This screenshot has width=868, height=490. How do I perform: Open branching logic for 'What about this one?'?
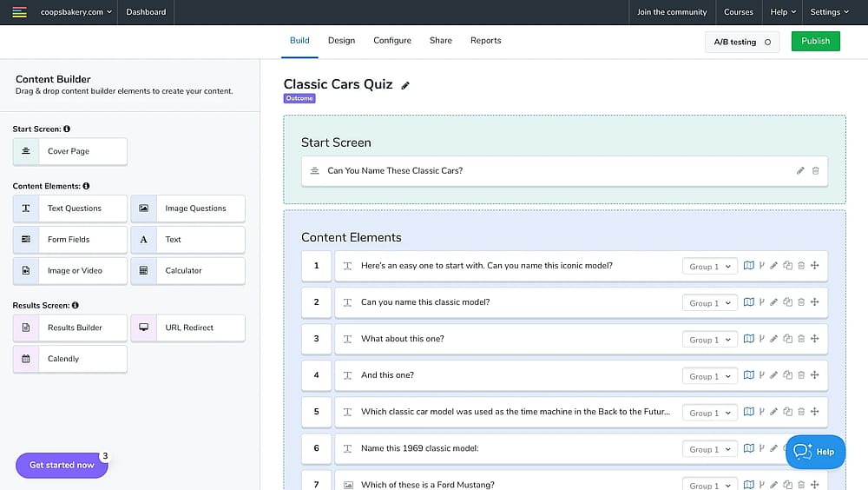click(x=762, y=339)
